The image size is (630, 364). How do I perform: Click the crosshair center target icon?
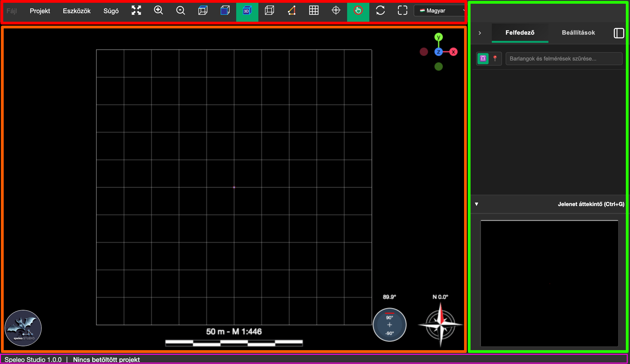(336, 10)
